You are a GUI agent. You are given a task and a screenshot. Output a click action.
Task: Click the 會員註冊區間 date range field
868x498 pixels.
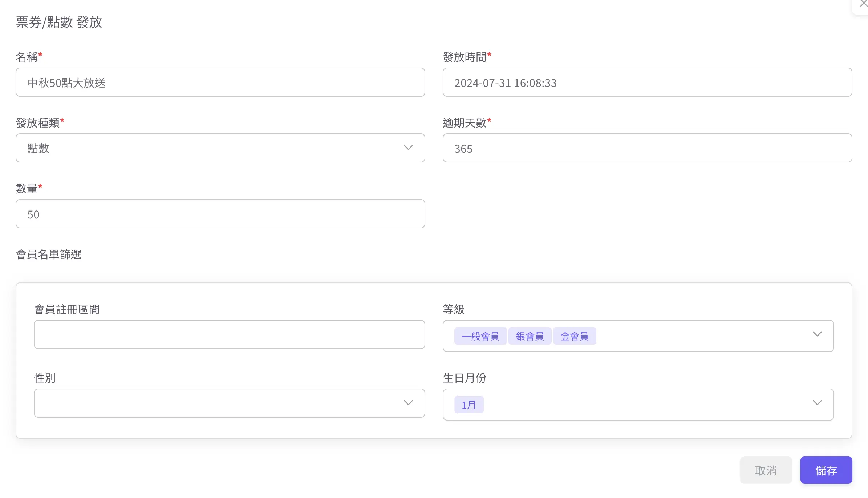[x=229, y=335]
